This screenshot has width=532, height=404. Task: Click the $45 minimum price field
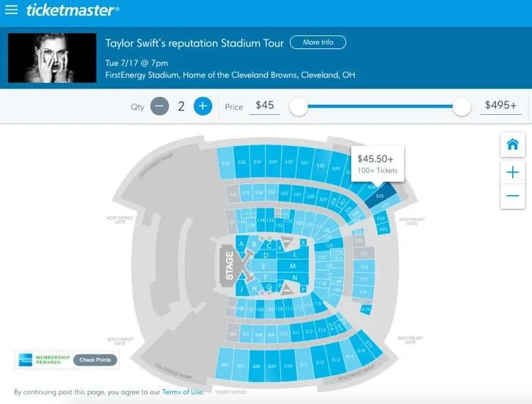[265, 106]
